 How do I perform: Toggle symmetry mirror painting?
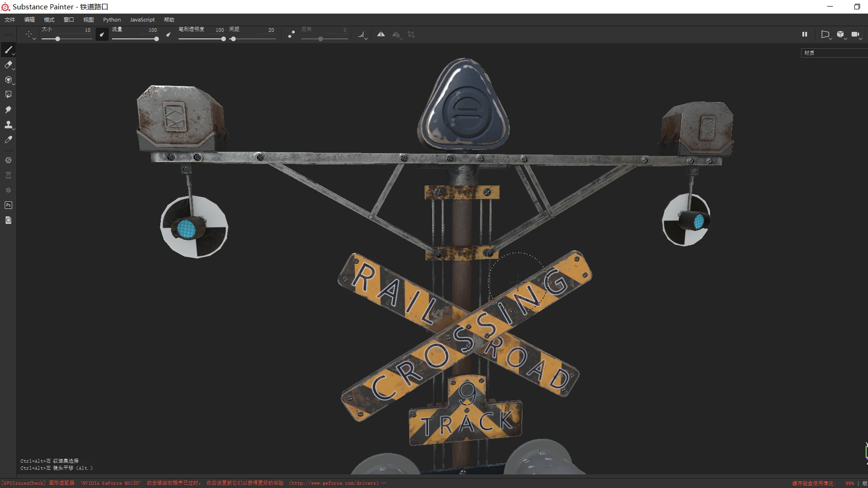coord(381,34)
